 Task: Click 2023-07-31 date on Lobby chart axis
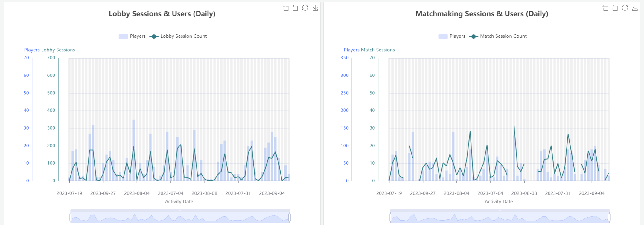point(238,193)
